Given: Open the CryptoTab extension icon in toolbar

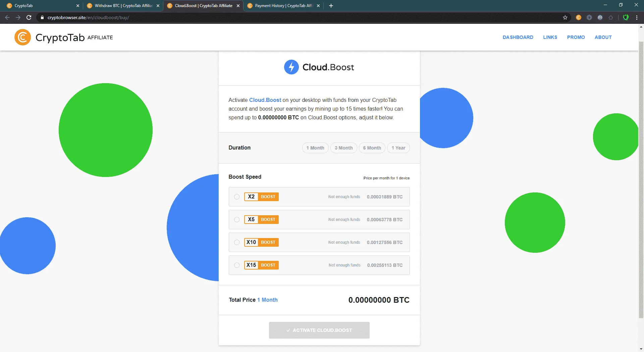Looking at the screenshot, I should 579,17.
